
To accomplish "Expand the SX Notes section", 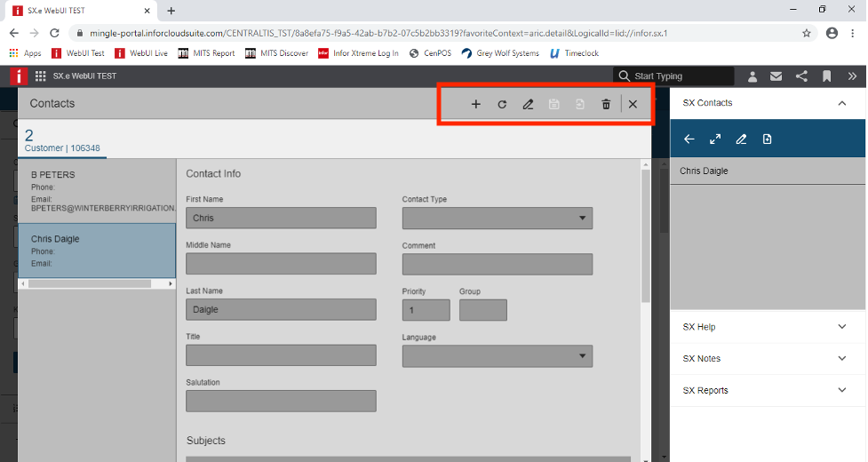I will 842,359.
